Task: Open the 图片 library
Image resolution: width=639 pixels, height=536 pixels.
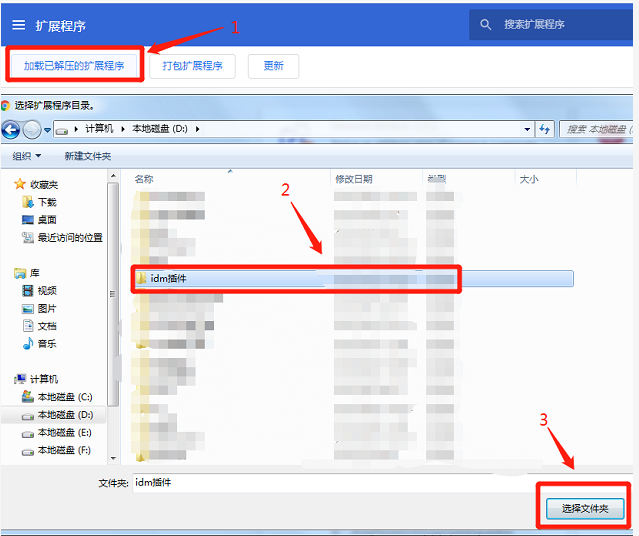Action: [x=47, y=309]
